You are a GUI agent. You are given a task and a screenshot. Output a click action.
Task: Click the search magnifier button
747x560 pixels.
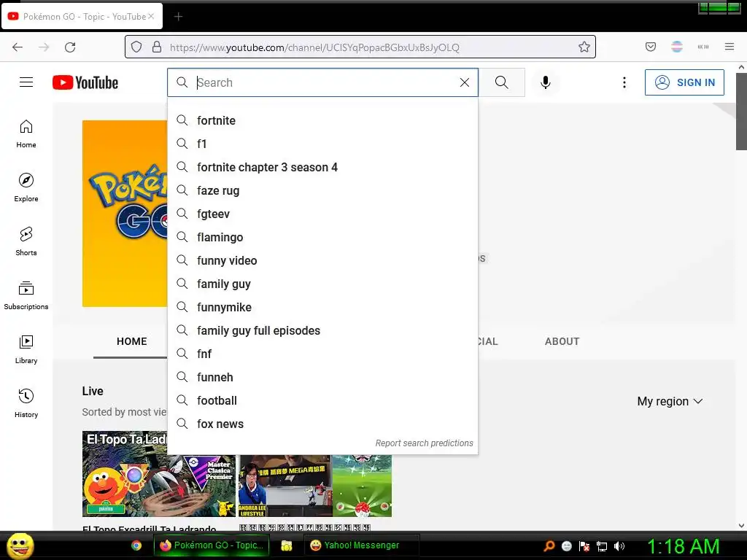click(x=501, y=82)
